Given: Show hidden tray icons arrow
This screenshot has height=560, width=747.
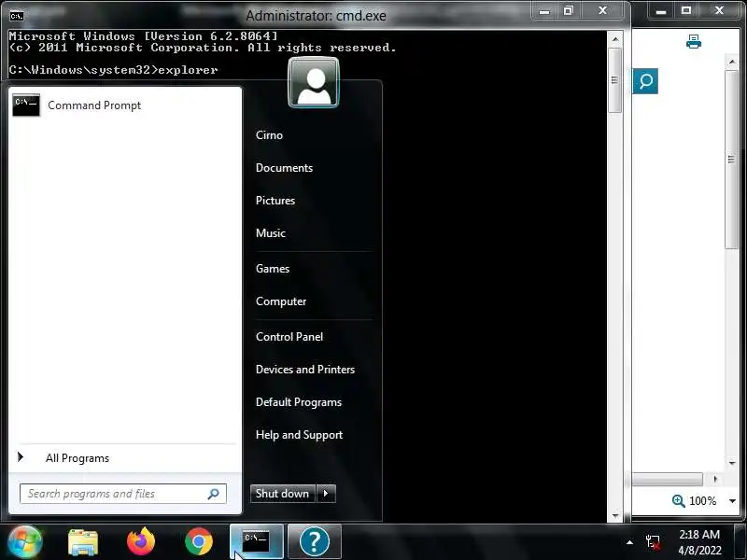Looking at the screenshot, I should [x=629, y=542].
